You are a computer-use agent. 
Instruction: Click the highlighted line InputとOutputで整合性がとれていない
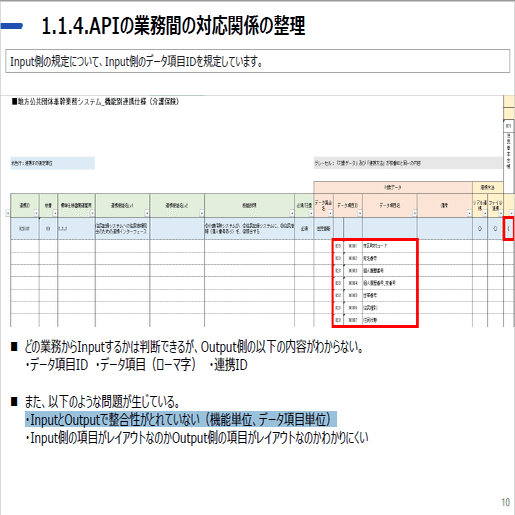pyautogui.click(x=181, y=419)
